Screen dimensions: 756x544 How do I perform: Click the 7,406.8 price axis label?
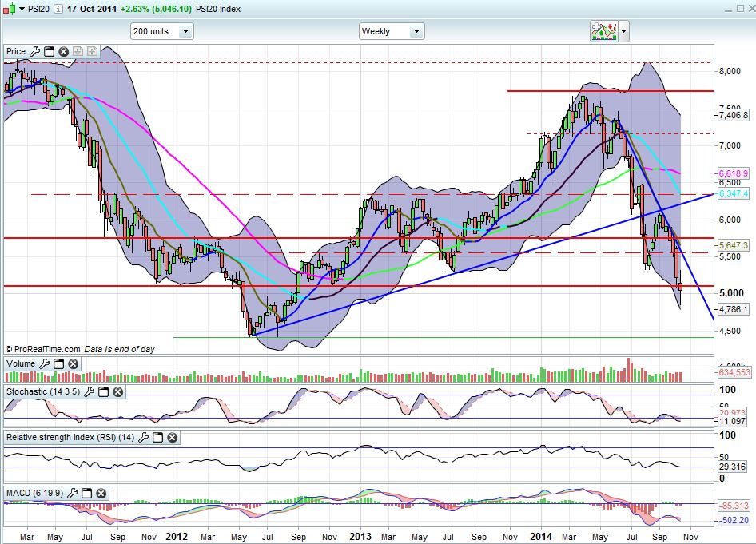click(734, 115)
